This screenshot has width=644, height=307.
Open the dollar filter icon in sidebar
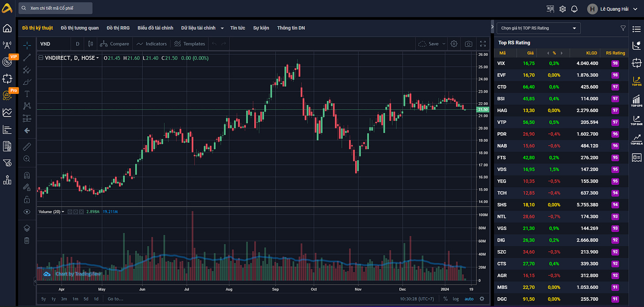tap(7, 163)
